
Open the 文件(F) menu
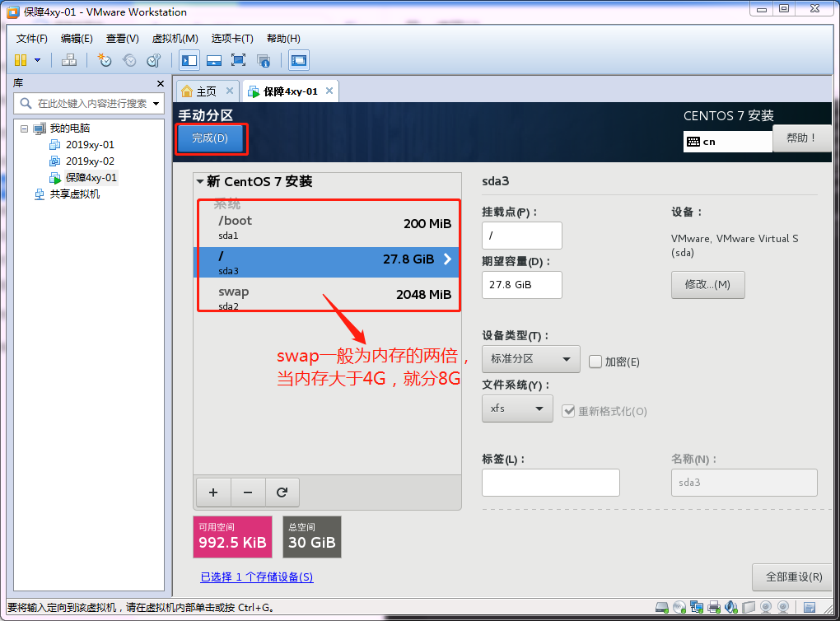point(31,39)
